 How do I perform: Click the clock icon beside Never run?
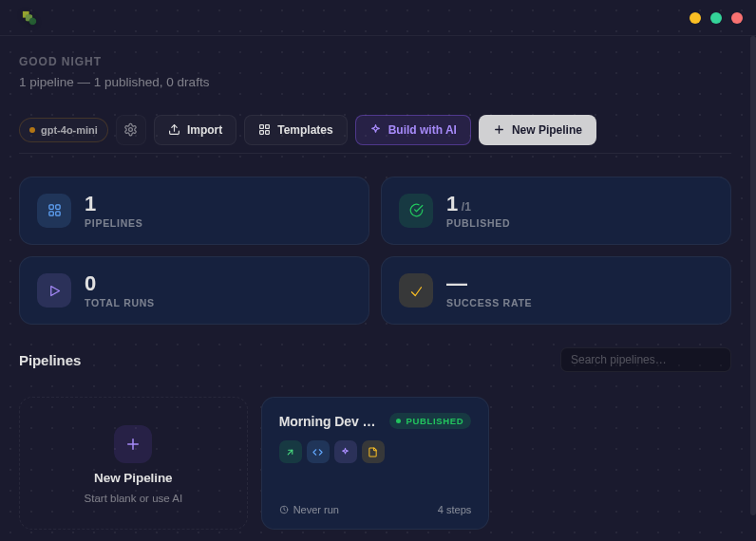point(284,510)
